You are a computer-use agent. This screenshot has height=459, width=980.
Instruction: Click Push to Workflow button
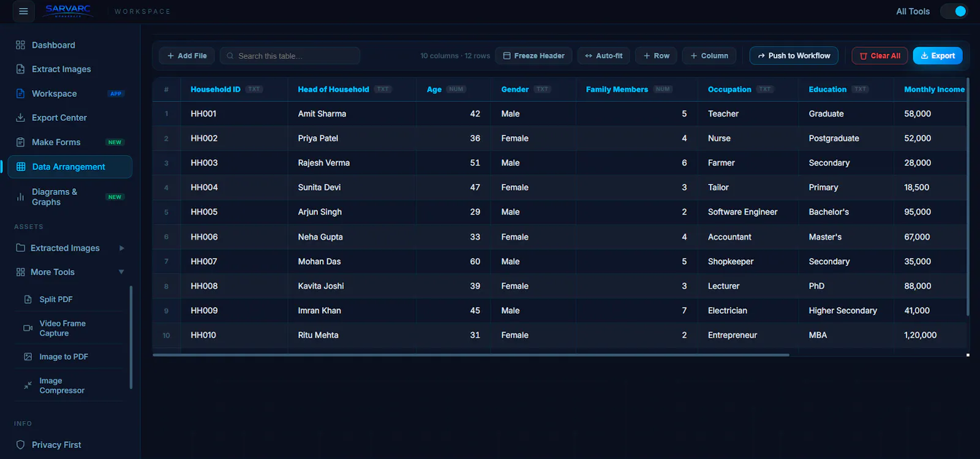[794, 56]
